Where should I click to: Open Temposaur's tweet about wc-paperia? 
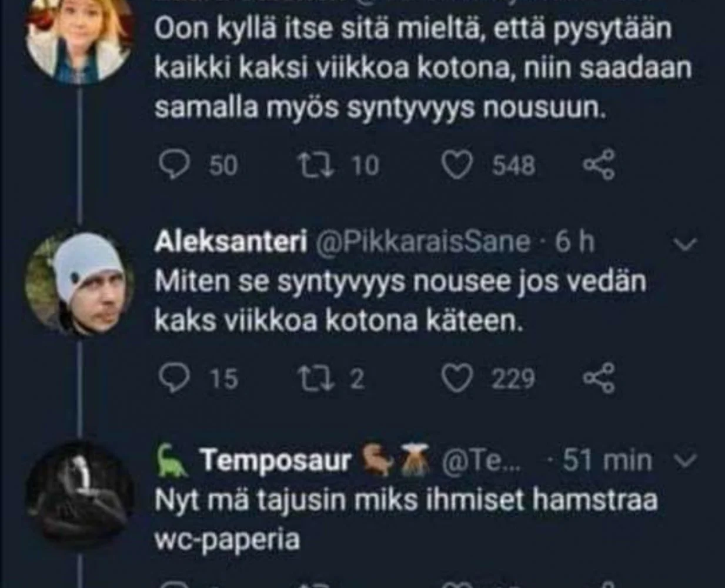406,520
